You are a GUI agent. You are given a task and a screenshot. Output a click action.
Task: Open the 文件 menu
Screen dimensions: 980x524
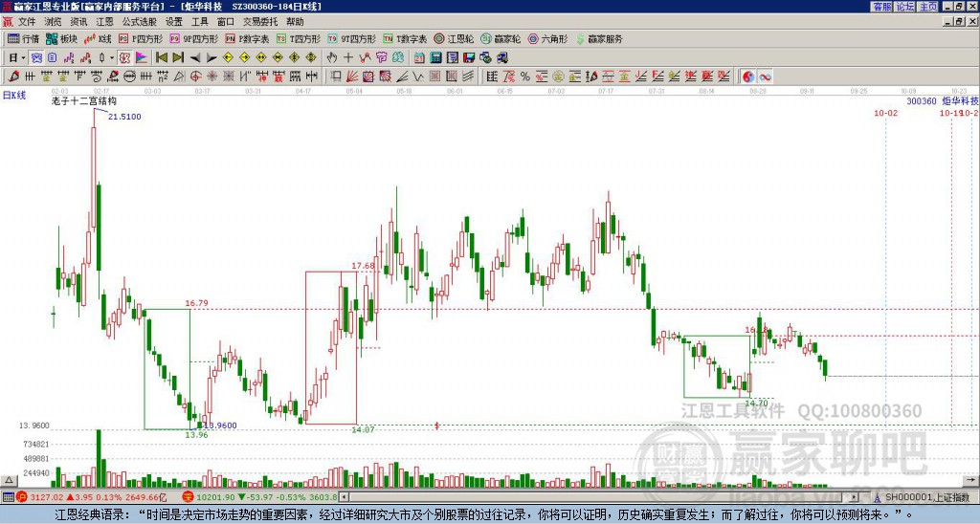pos(27,22)
